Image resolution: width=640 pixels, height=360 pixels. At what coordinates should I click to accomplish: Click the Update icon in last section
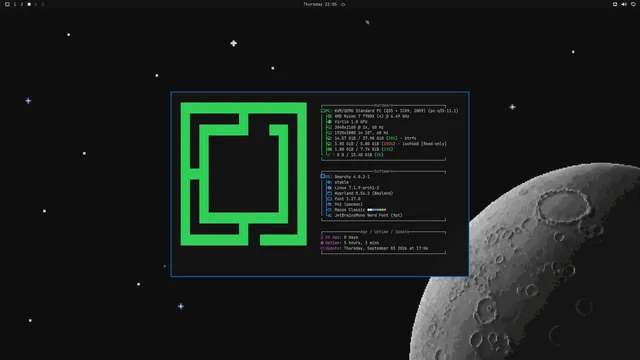coord(322,248)
